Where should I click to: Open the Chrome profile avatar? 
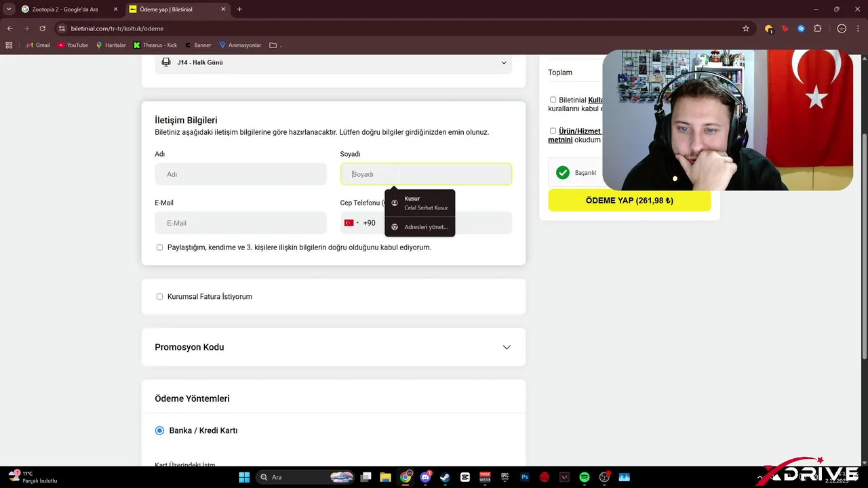click(x=842, y=28)
